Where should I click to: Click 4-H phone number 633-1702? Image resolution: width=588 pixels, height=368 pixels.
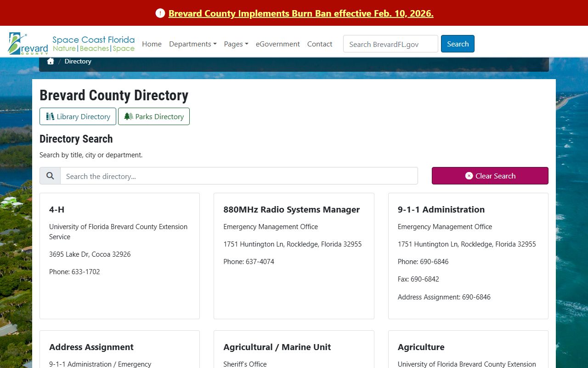point(85,272)
